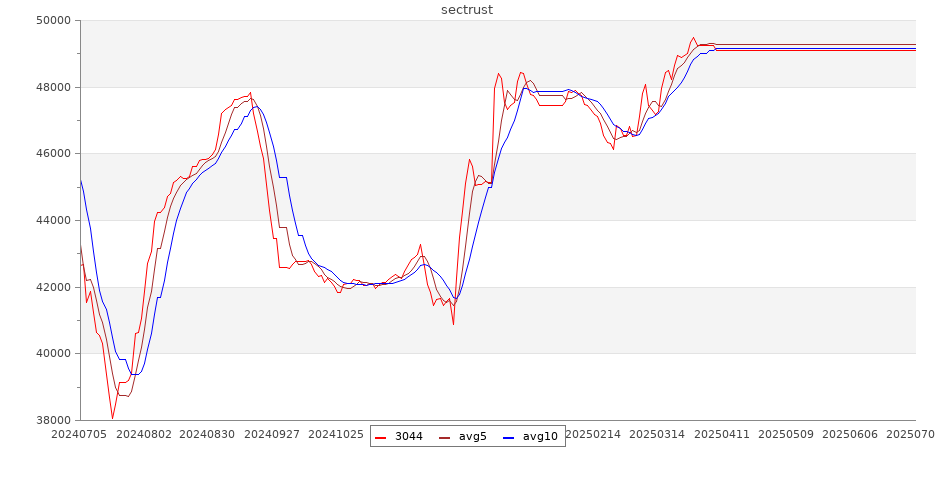The height and width of the screenshot is (500, 935).
Task: Select the 3044 legend label
Action: (x=408, y=437)
